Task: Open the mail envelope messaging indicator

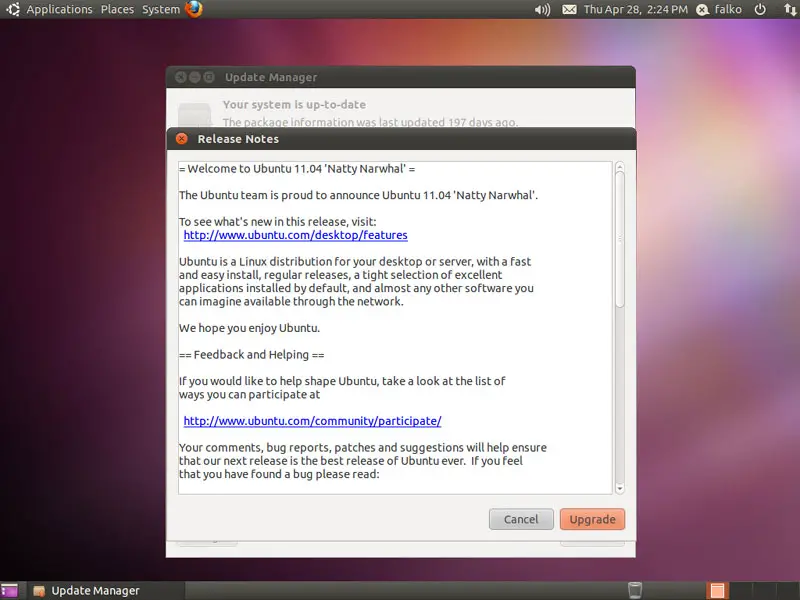Action: point(569,9)
